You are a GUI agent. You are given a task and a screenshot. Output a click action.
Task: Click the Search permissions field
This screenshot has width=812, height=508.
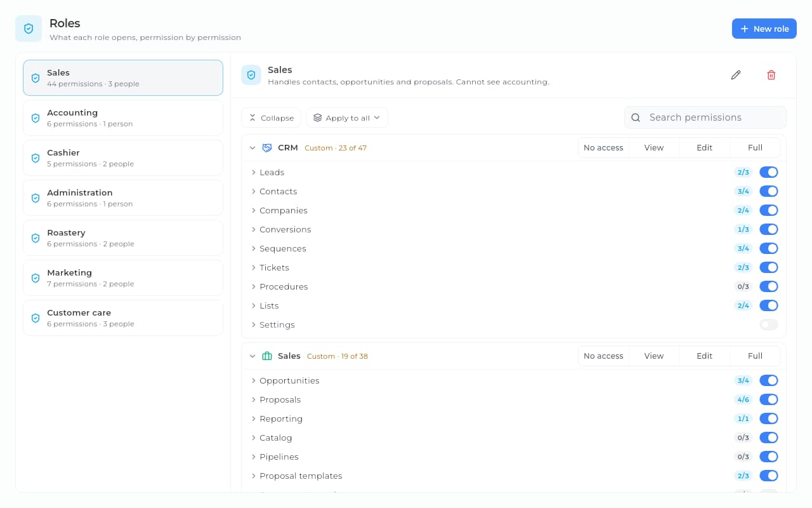pyautogui.click(x=705, y=117)
